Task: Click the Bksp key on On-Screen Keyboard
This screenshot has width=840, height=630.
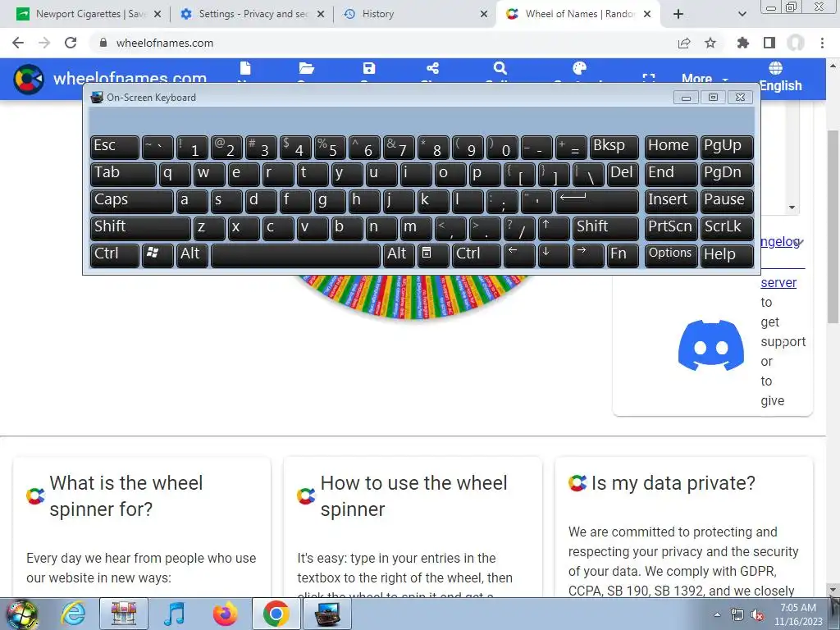Action: click(614, 147)
